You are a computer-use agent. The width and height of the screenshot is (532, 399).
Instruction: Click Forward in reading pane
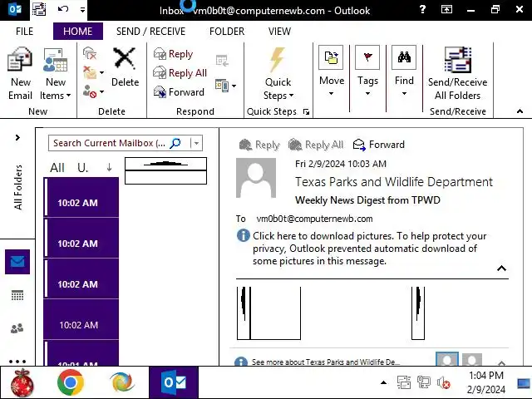pos(379,145)
